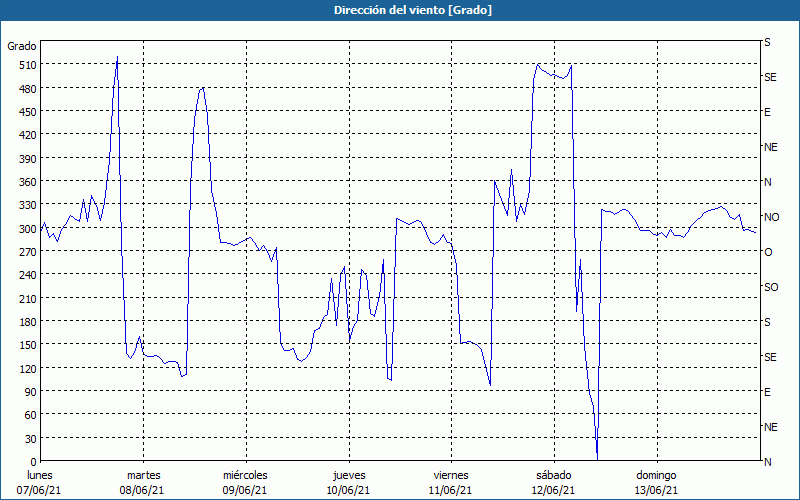800x500 pixels.
Task: Select the 'Grado' unit label on left axis
Action: [x=22, y=46]
